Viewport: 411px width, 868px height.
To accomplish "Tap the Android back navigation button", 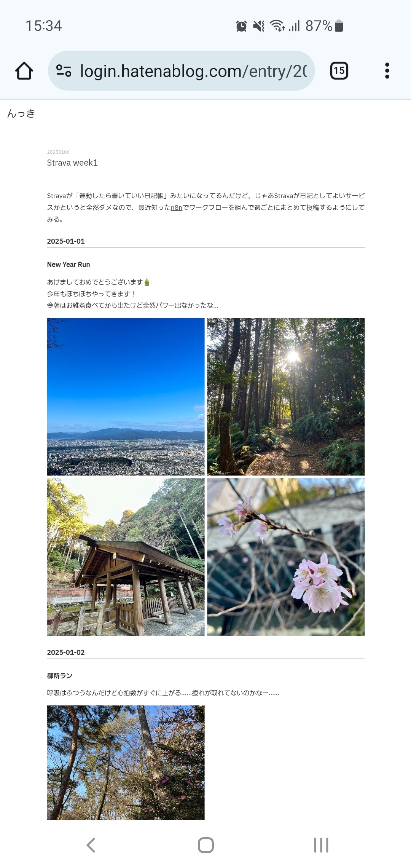I will pos(91,845).
